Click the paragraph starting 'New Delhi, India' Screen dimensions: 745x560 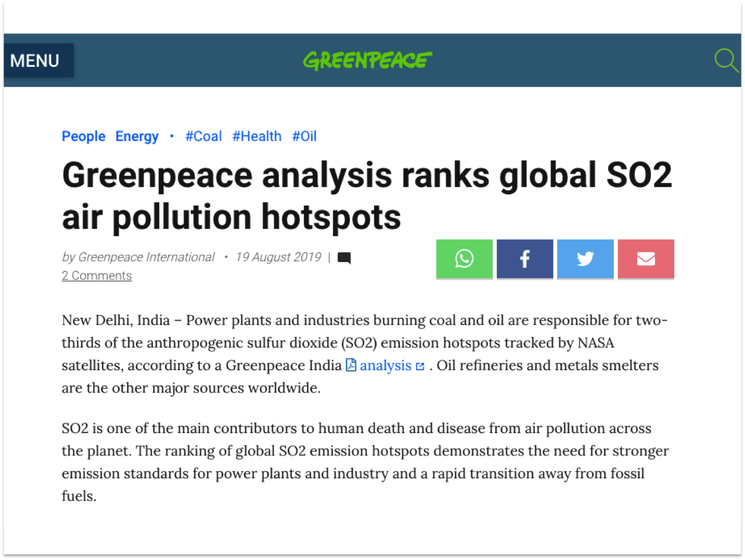[x=365, y=354]
